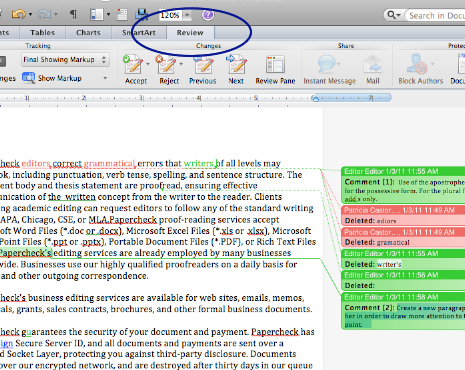The height and width of the screenshot is (370, 465).
Task: Select the 'Deleted: writer's' balloon
Action: 403,259
